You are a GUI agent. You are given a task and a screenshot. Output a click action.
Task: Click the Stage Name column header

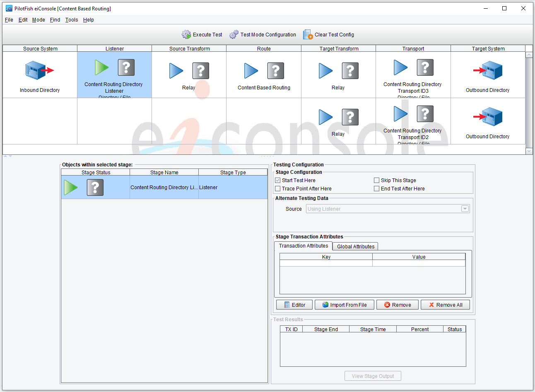pyautogui.click(x=164, y=173)
